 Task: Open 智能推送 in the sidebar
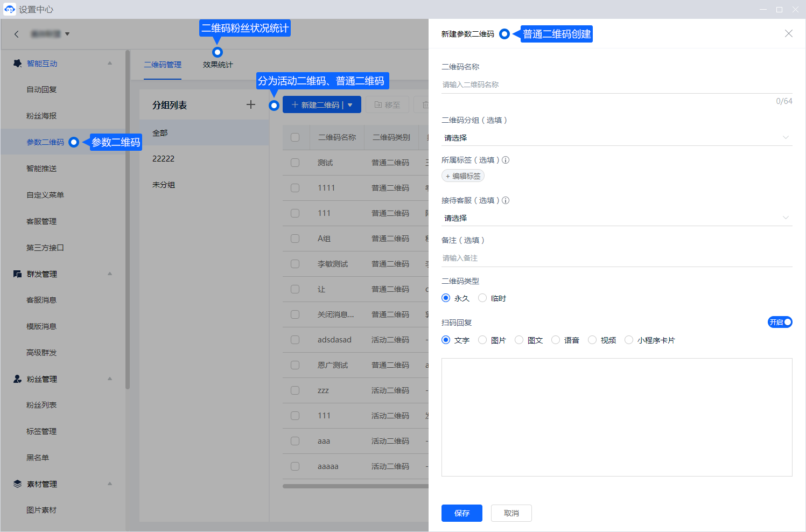point(41,169)
